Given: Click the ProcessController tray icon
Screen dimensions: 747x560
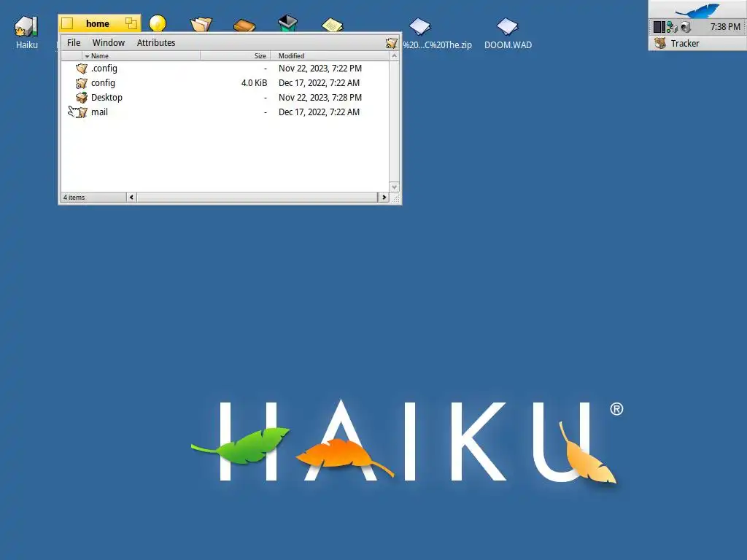Looking at the screenshot, I should (659, 27).
